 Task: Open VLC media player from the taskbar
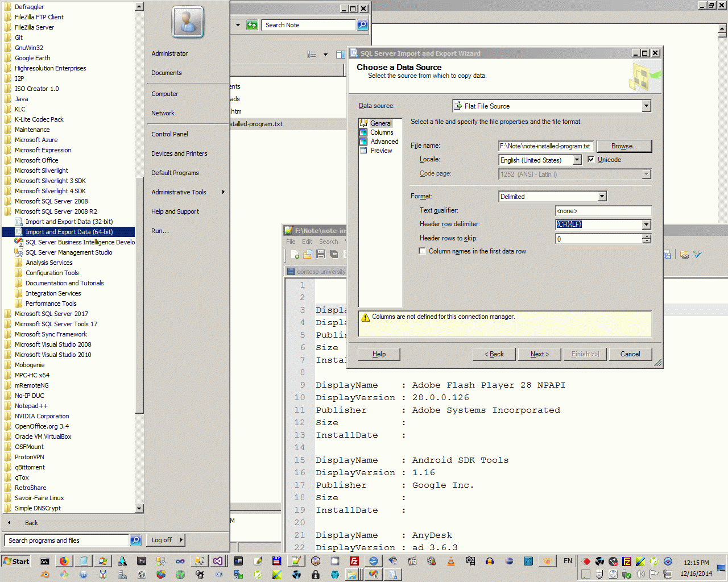[451, 561]
